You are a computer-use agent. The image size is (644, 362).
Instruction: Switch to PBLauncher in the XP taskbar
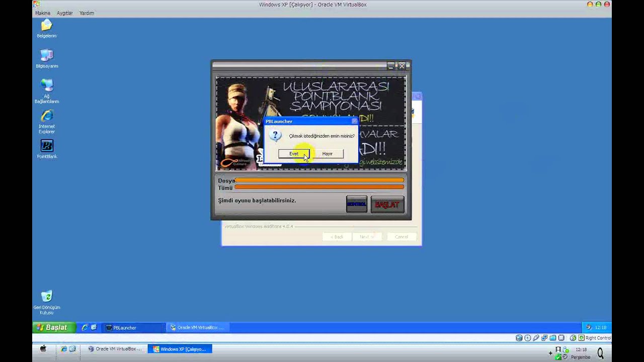tap(134, 328)
